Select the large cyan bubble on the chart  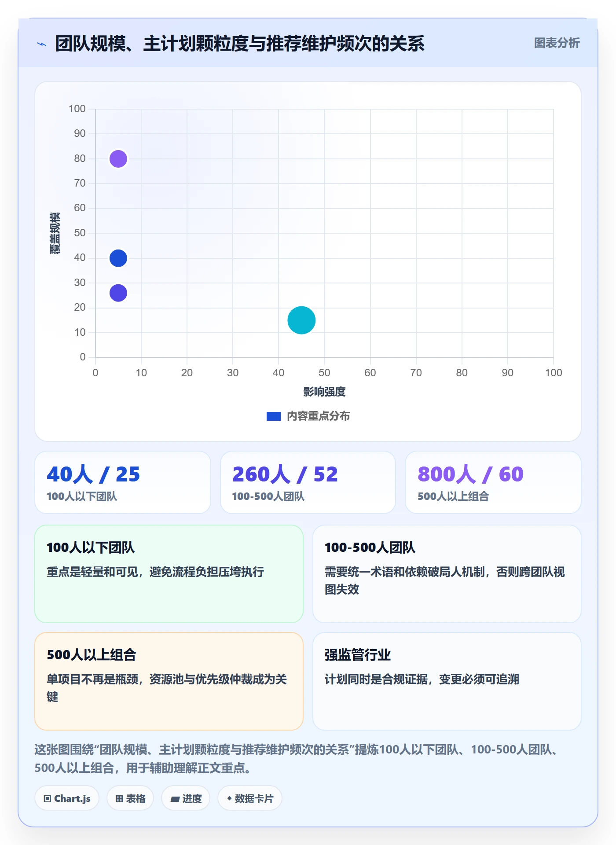point(301,320)
